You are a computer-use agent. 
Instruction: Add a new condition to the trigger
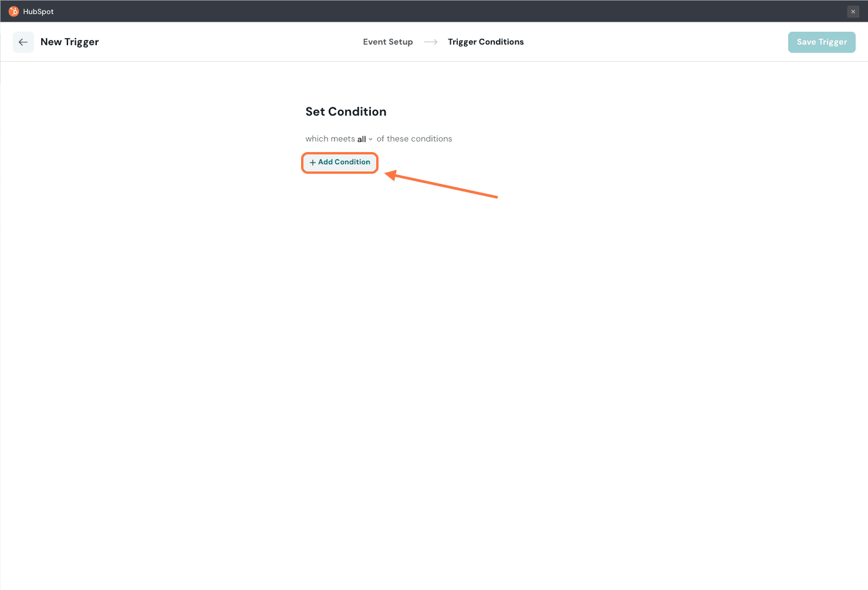[340, 163]
